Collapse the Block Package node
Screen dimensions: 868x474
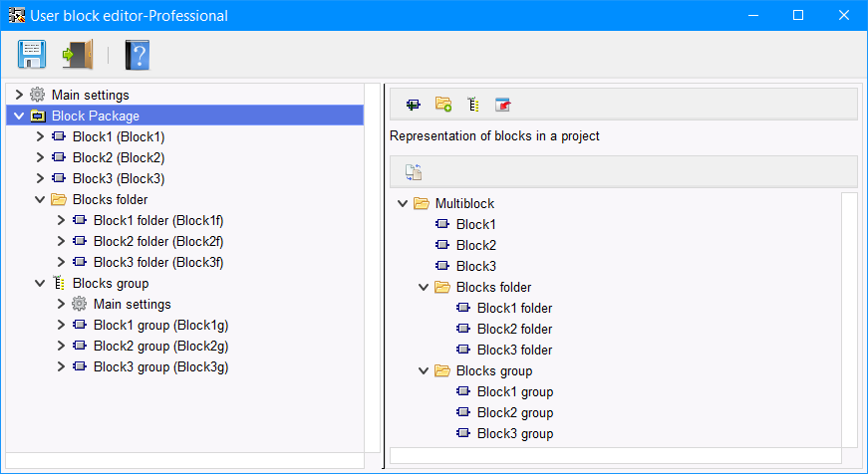click(19, 116)
